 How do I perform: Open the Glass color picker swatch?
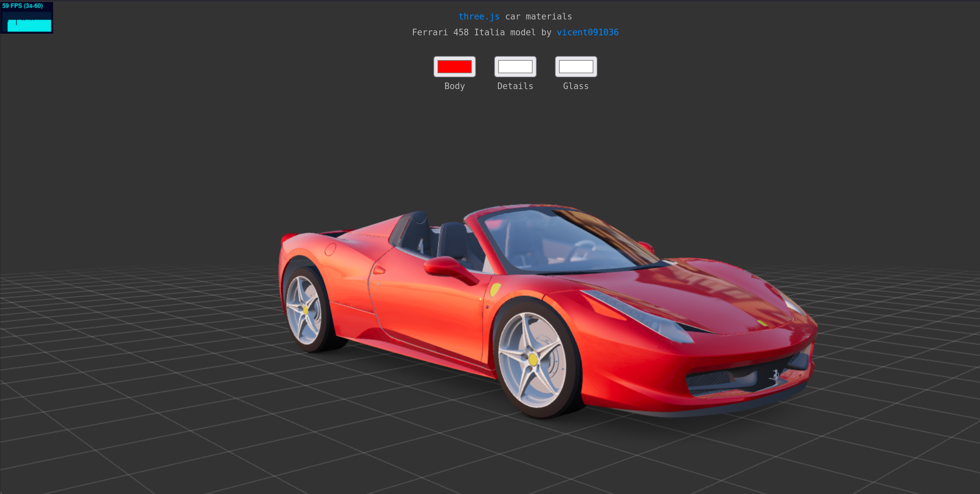tap(576, 67)
